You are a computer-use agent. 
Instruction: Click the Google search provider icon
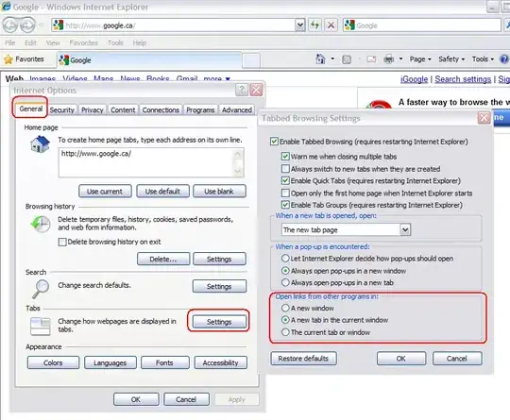pos(349,25)
